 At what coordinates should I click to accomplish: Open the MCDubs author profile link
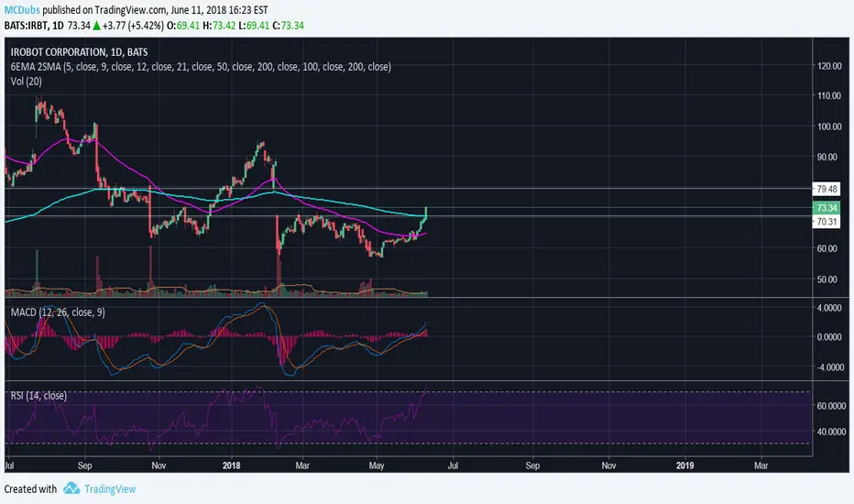point(22,10)
